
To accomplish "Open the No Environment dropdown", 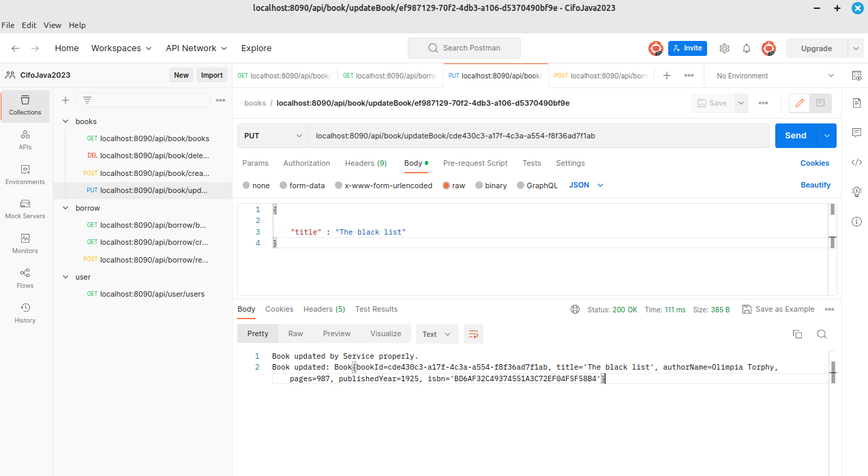I will 775,76.
